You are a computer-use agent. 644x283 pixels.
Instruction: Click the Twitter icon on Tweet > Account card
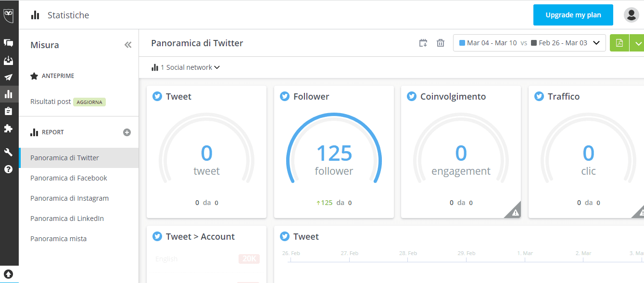coord(157,236)
